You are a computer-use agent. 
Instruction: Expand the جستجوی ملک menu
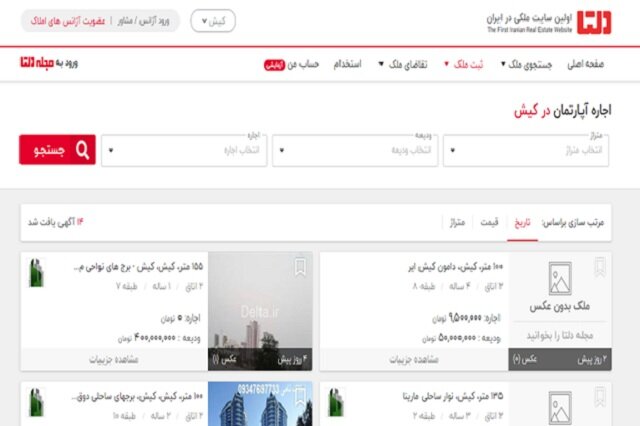click(526, 64)
